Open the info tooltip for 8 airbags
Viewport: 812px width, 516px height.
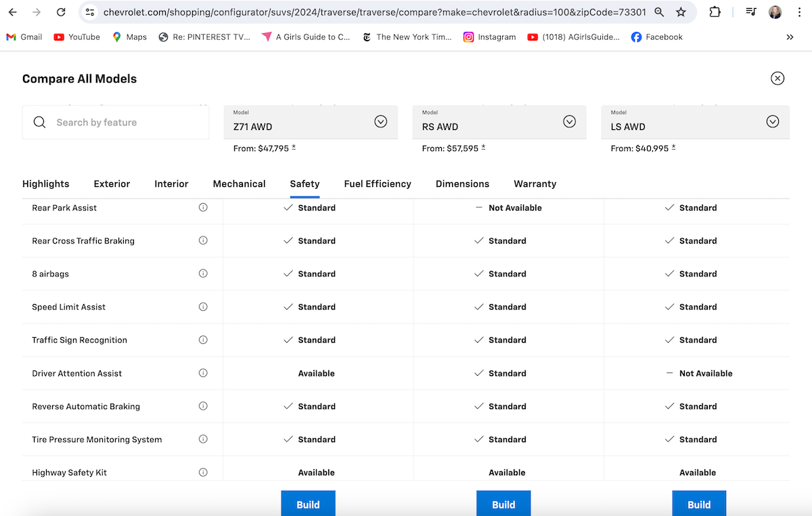pos(203,274)
